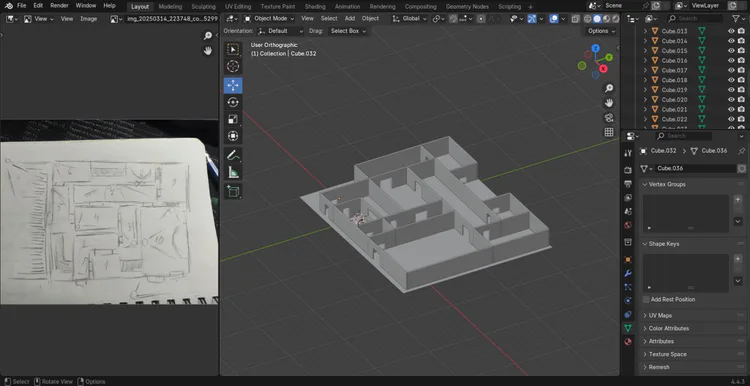Toggle the viewport overlays button
The width and height of the screenshot is (750, 386).
pyautogui.click(x=554, y=19)
